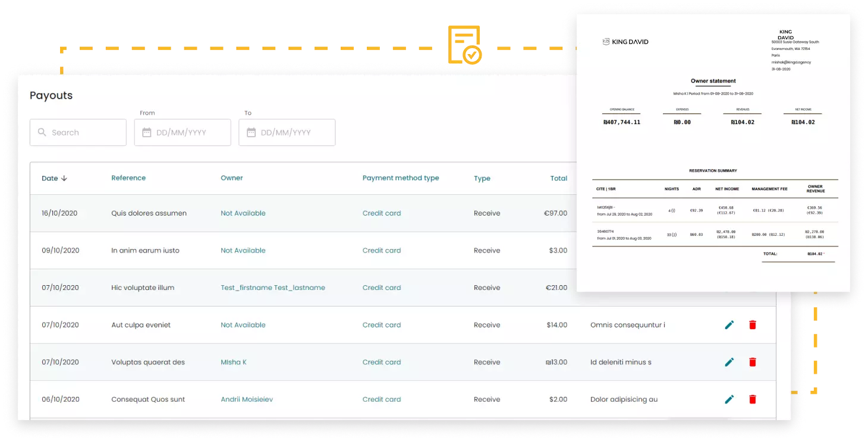Type in the From date field
The width and height of the screenshot is (868, 442).
[189, 132]
